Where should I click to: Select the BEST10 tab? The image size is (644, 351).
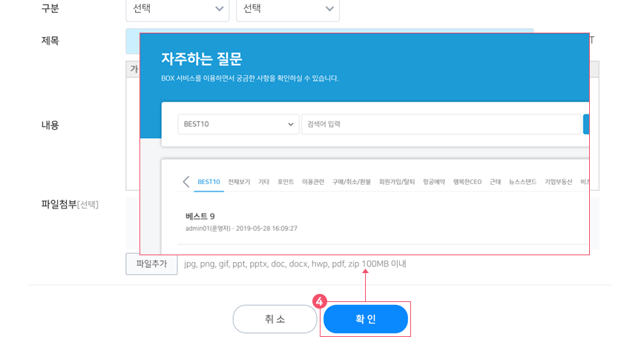coord(208,182)
